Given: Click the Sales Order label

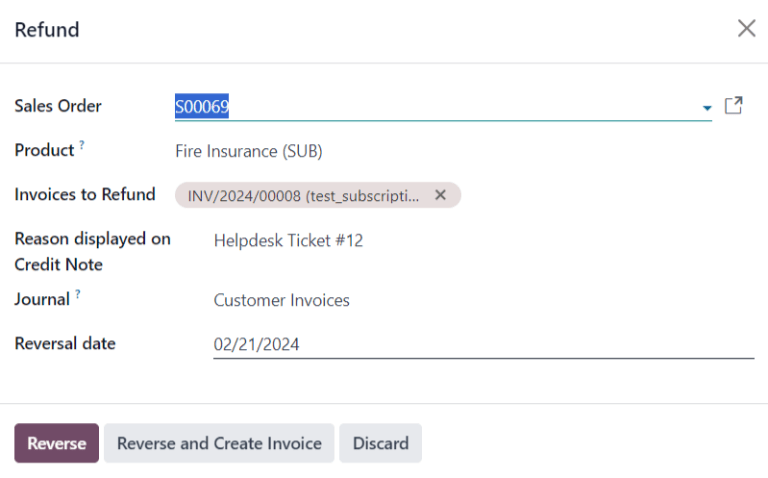Looking at the screenshot, I should [x=58, y=106].
